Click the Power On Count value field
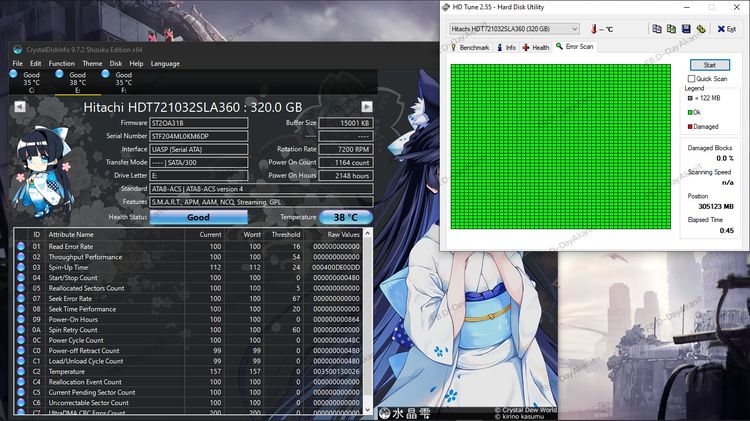The height and width of the screenshot is (421, 750). (346, 162)
